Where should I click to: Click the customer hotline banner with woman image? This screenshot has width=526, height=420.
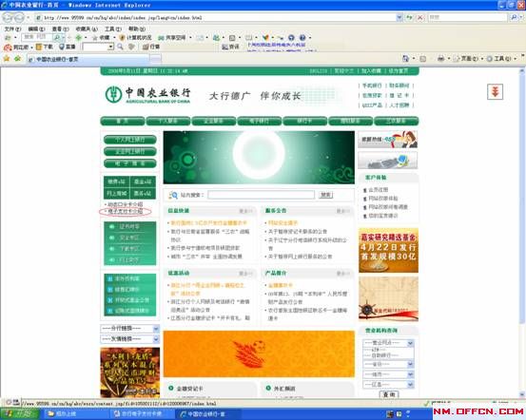pos(388,140)
